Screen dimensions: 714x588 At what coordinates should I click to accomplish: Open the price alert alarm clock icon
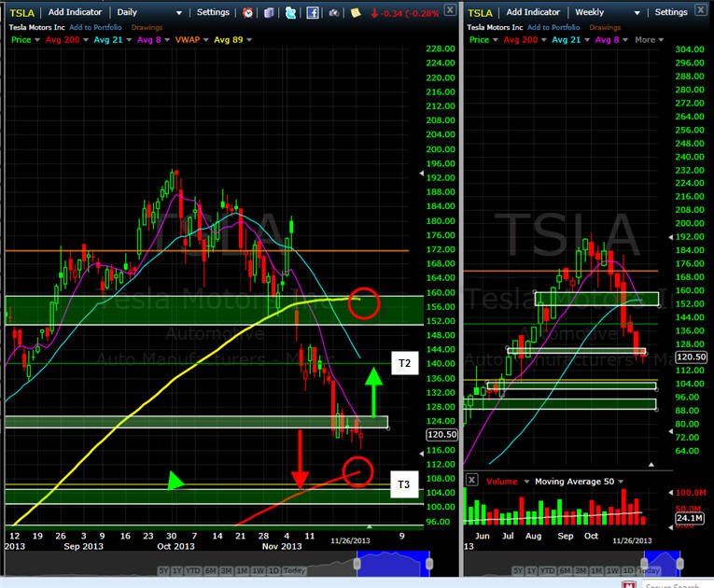pyautogui.click(x=247, y=13)
